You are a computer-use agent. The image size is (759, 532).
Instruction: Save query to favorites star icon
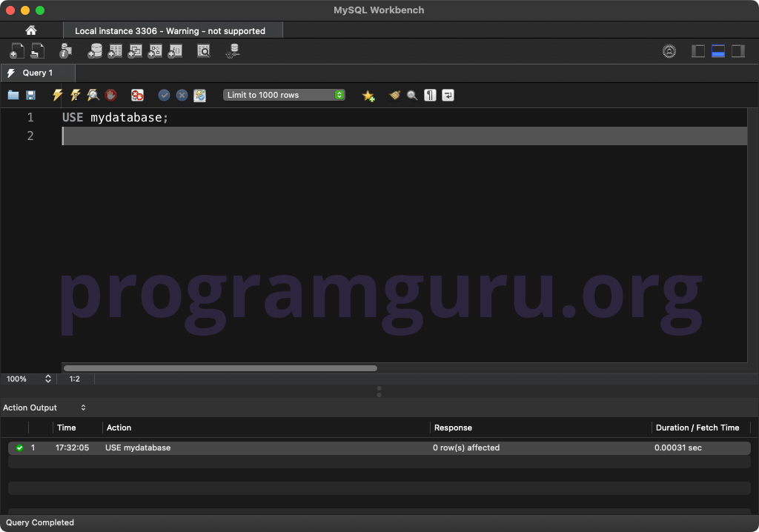[368, 96]
